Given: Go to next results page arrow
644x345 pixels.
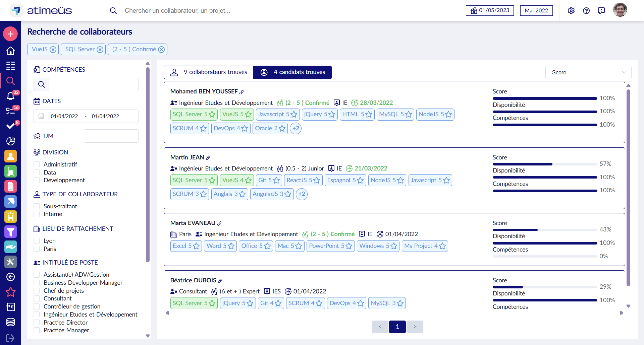Looking at the screenshot, I should click(415, 327).
